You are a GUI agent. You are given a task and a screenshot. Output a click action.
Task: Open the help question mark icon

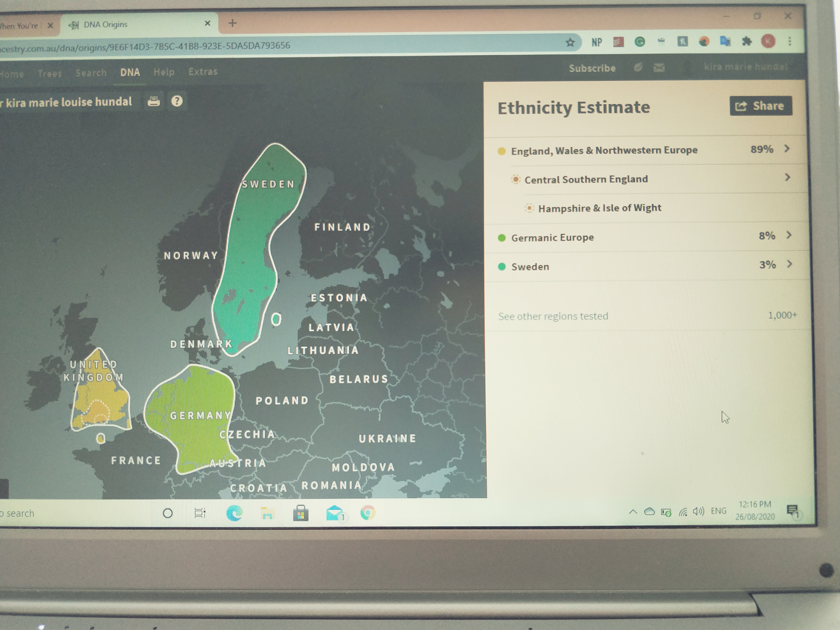click(x=177, y=101)
